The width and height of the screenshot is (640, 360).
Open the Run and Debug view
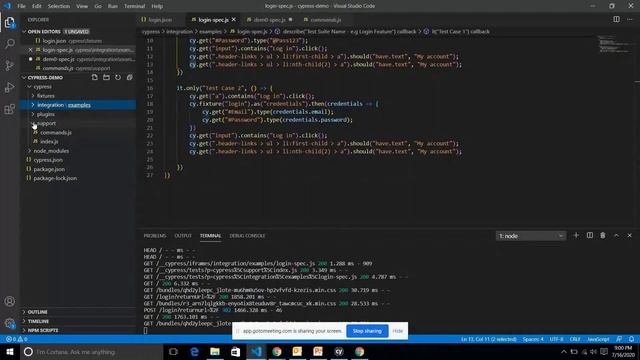[10, 87]
